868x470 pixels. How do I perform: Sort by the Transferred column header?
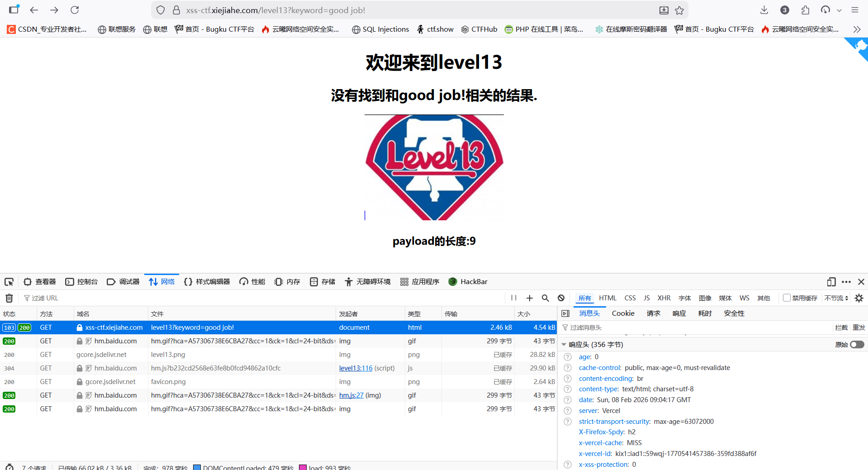click(x=477, y=313)
